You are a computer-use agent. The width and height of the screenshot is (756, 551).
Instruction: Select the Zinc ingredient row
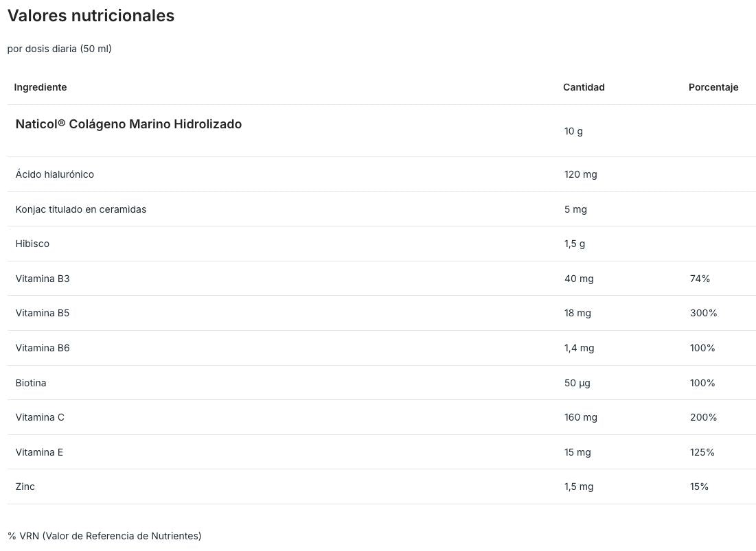point(381,486)
